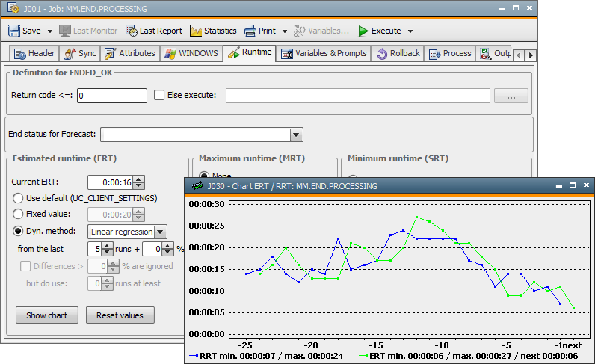The width and height of the screenshot is (595, 364).
Task: Click the greyed Variables toolbar button
Action: coord(321,31)
